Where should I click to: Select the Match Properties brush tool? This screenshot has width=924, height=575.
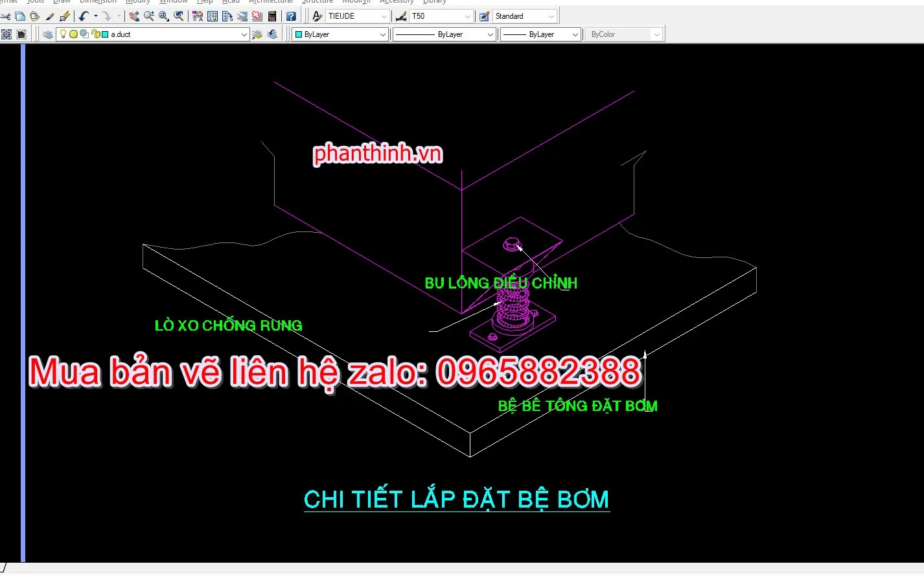click(x=50, y=16)
